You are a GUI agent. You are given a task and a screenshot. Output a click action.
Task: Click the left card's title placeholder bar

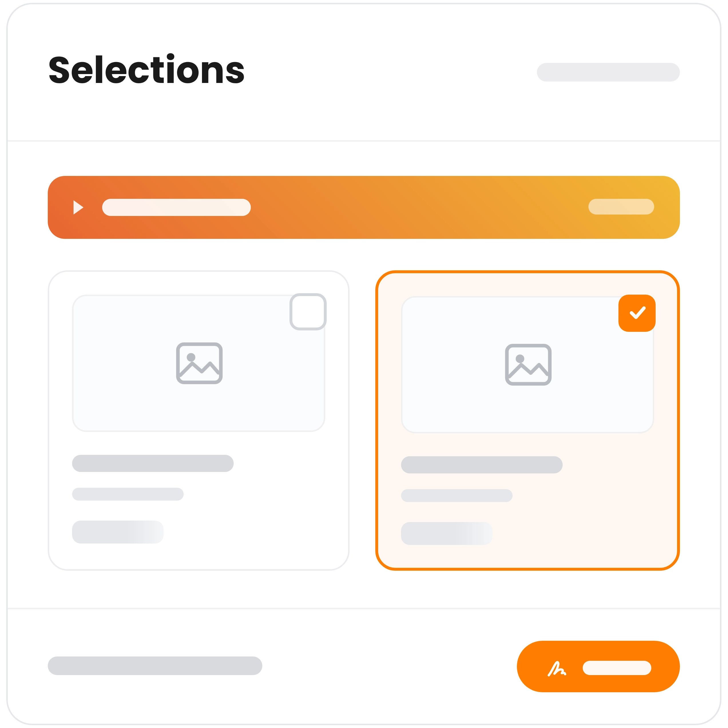click(x=153, y=463)
